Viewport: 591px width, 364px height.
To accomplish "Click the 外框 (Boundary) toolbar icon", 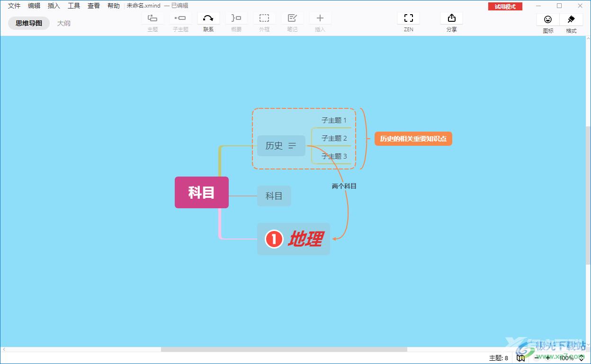I will 264,18.
